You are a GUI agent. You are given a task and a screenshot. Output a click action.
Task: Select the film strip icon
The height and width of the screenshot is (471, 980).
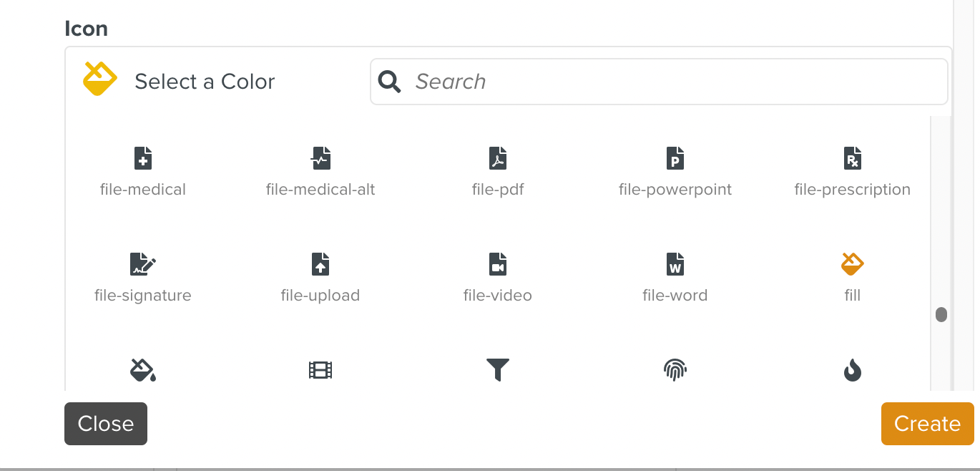pos(320,369)
